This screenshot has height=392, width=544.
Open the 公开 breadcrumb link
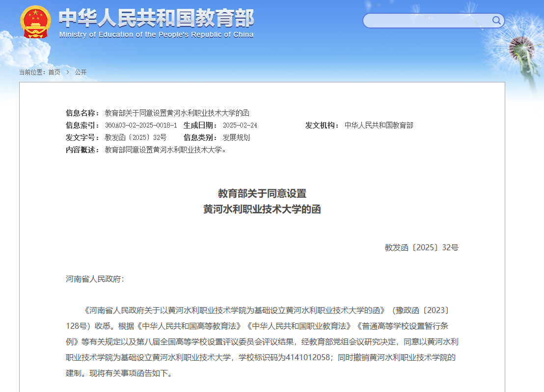(x=81, y=72)
